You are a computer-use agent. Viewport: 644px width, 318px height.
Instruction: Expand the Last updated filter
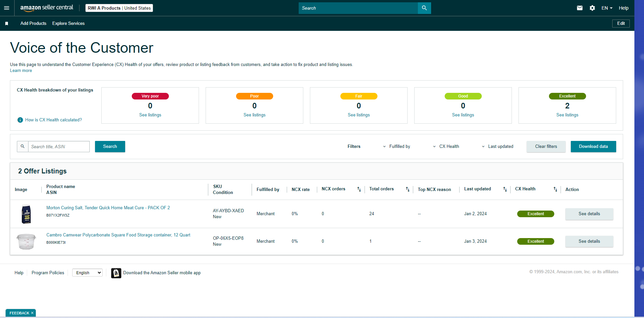pyautogui.click(x=497, y=147)
